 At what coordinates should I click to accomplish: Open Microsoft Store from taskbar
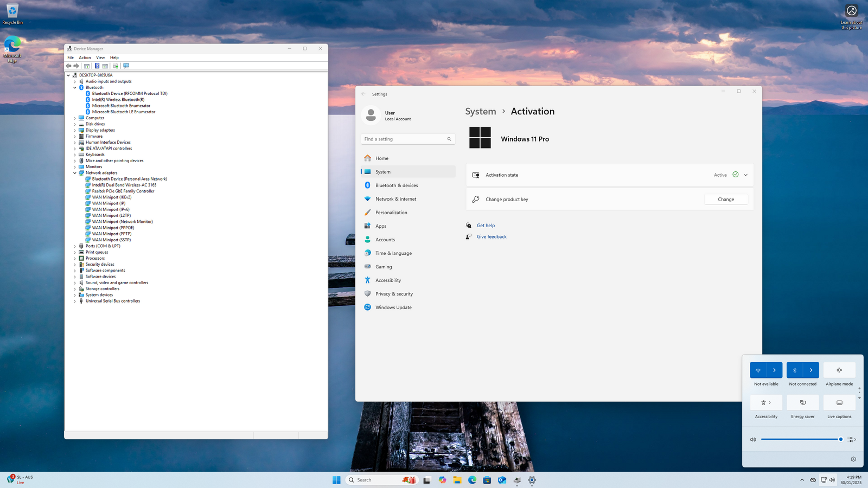(487, 480)
